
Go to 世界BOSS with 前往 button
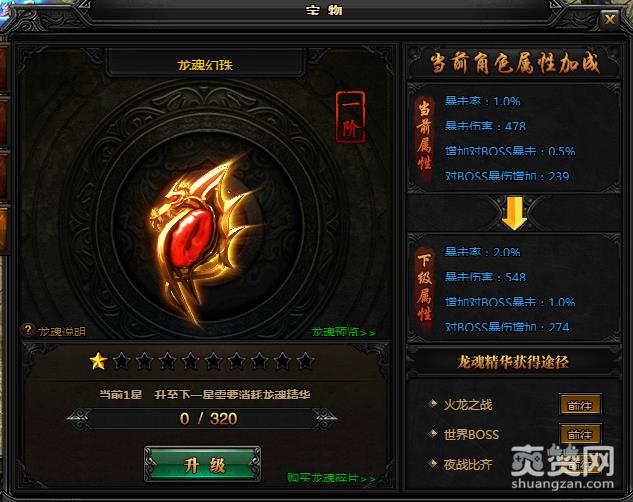[x=580, y=434]
